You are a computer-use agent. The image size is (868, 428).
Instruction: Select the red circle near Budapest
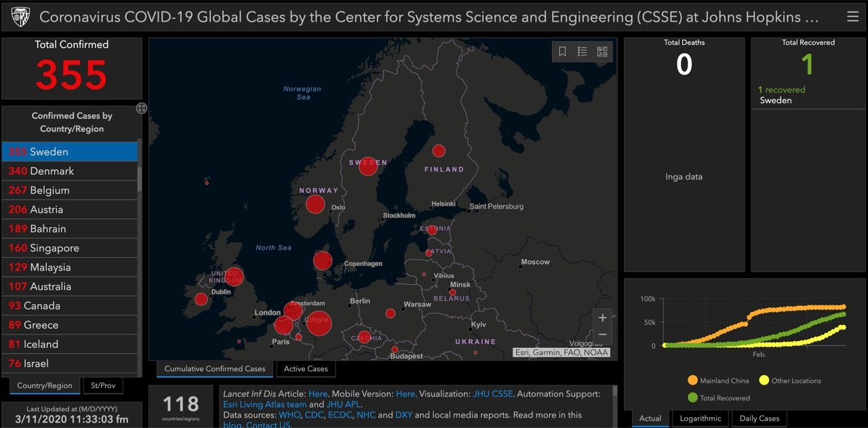[395, 349]
